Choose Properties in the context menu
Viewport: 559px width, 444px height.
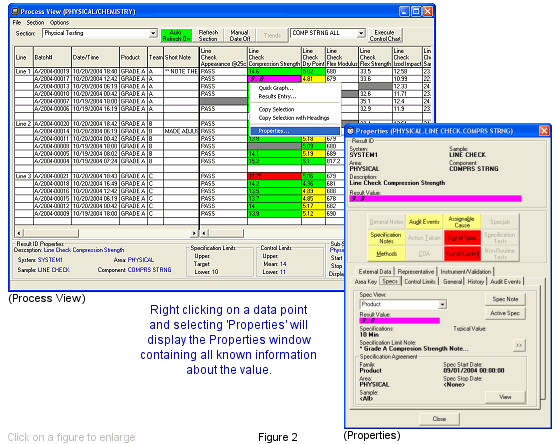pos(295,131)
